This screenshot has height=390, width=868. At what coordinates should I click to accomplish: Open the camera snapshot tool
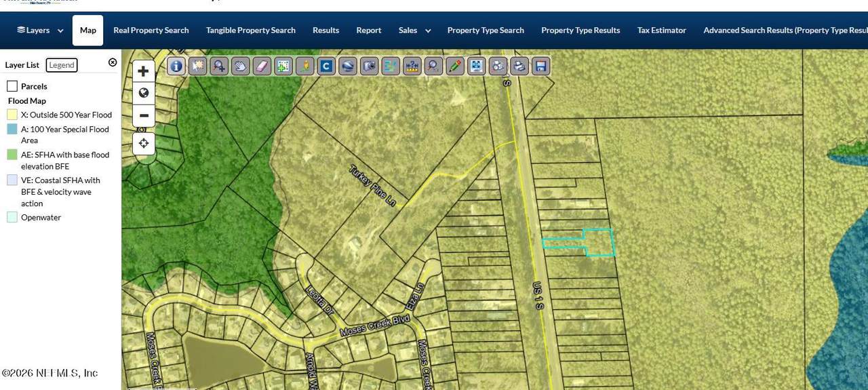coord(369,66)
